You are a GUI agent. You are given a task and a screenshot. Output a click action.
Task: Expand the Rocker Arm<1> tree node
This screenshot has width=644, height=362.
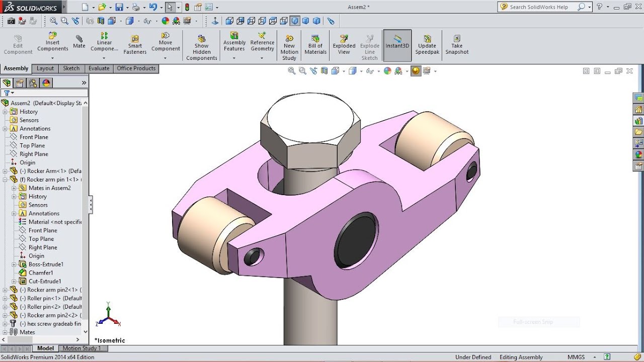(x=5, y=171)
